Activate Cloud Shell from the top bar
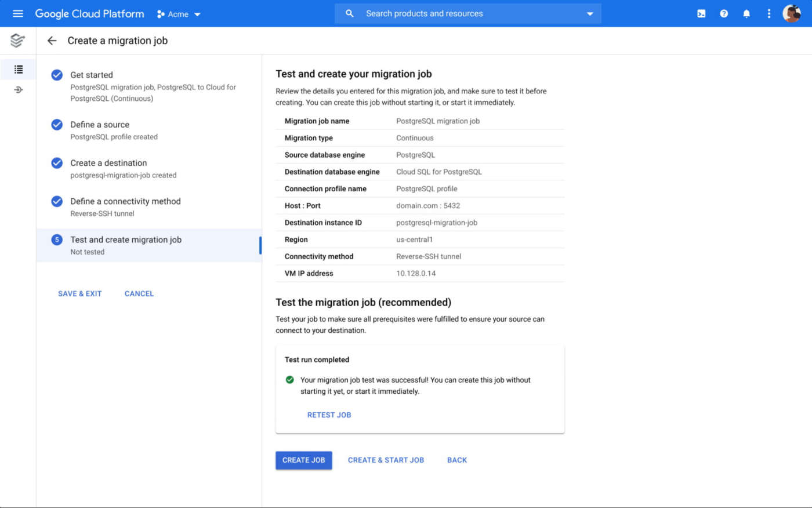 tap(701, 13)
